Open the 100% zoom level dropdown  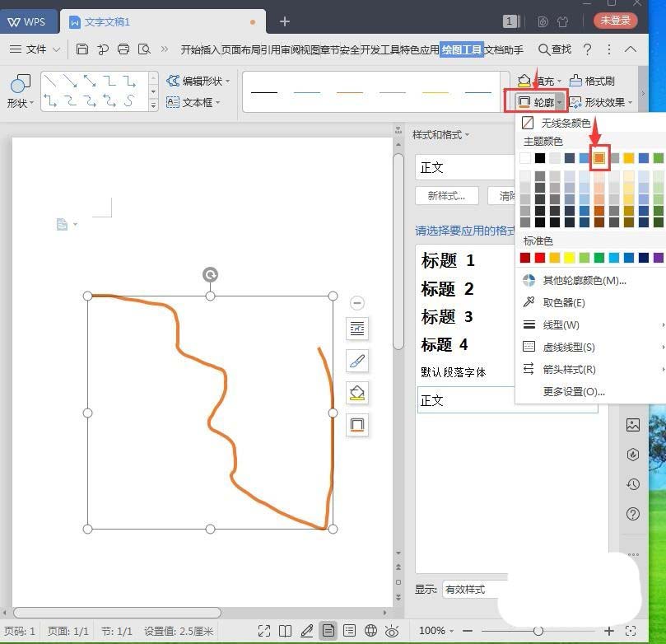[x=435, y=631]
